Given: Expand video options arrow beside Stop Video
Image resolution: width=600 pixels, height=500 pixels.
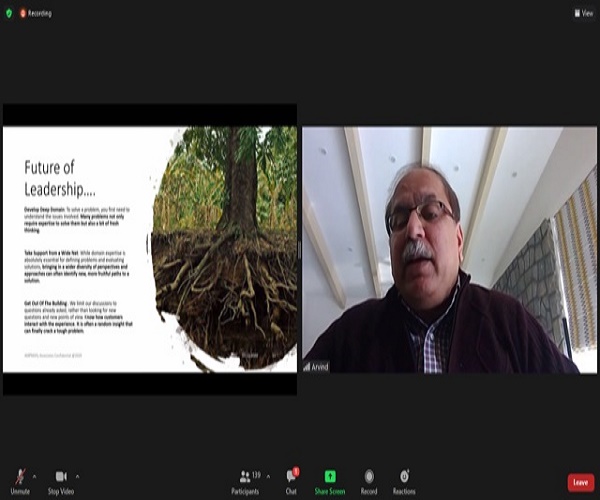Looking at the screenshot, I should pyautogui.click(x=77, y=477).
